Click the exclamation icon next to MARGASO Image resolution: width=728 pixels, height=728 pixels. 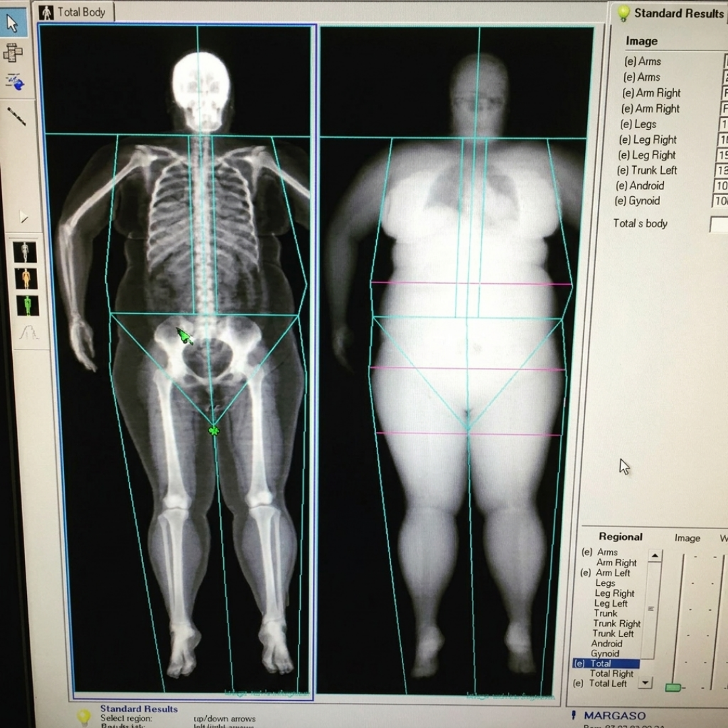point(574,715)
